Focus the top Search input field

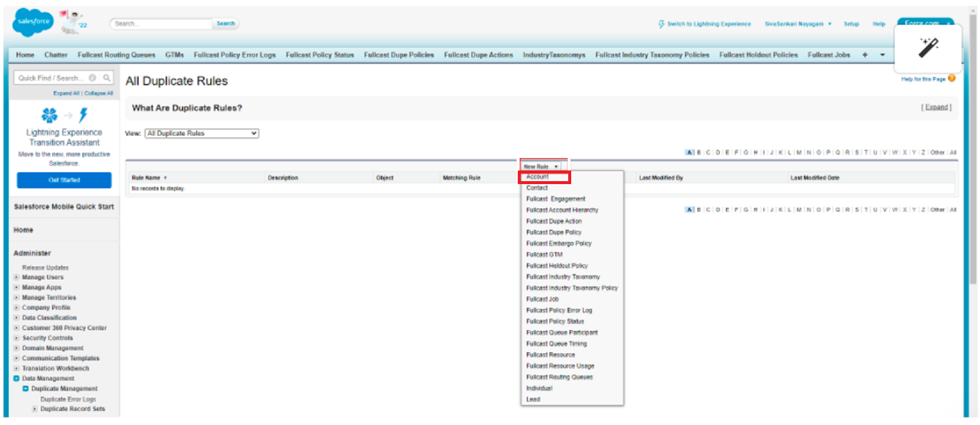(161, 24)
